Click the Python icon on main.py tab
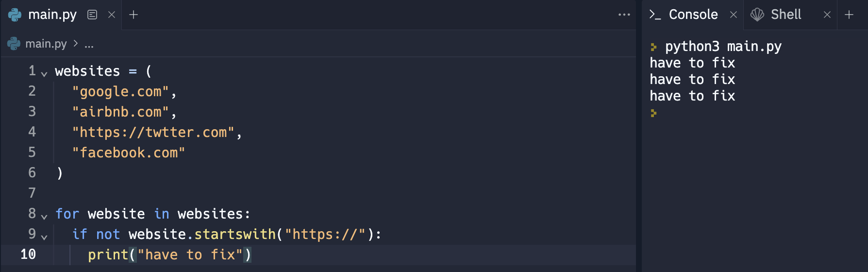Screen dimensions: 868x272 (15, 15)
